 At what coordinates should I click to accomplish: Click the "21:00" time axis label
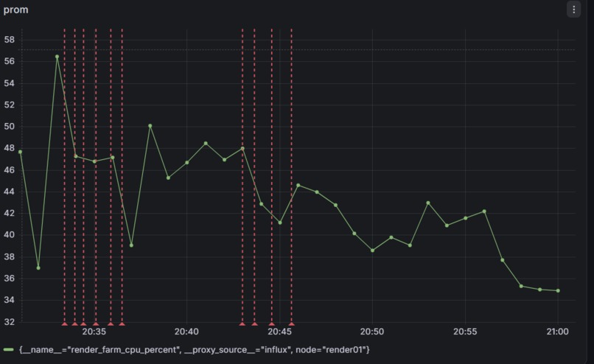pyautogui.click(x=558, y=332)
